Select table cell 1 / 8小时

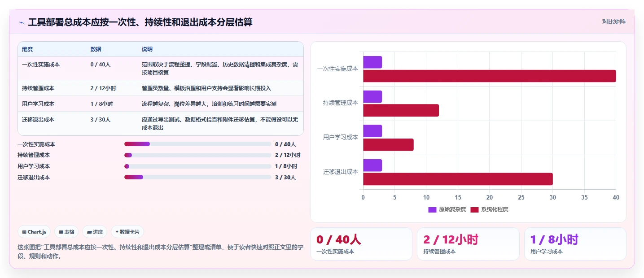click(x=101, y=104)
